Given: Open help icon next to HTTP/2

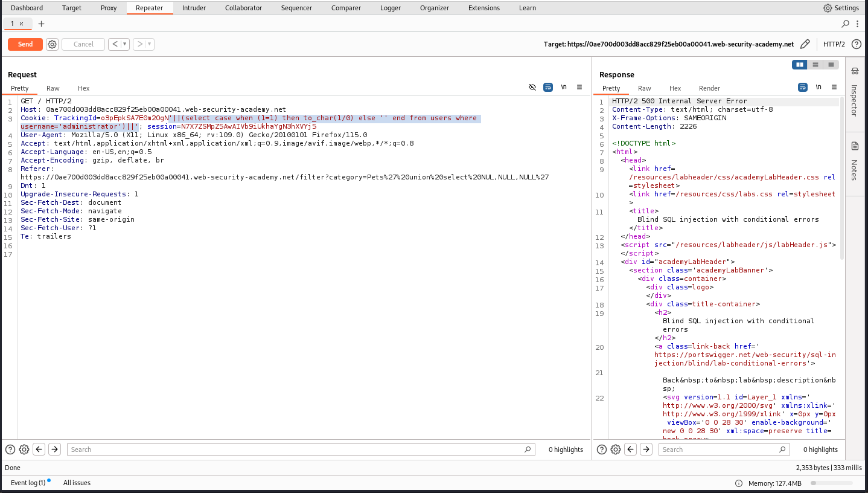Looking at the screenshot, I should click(855, 44).
